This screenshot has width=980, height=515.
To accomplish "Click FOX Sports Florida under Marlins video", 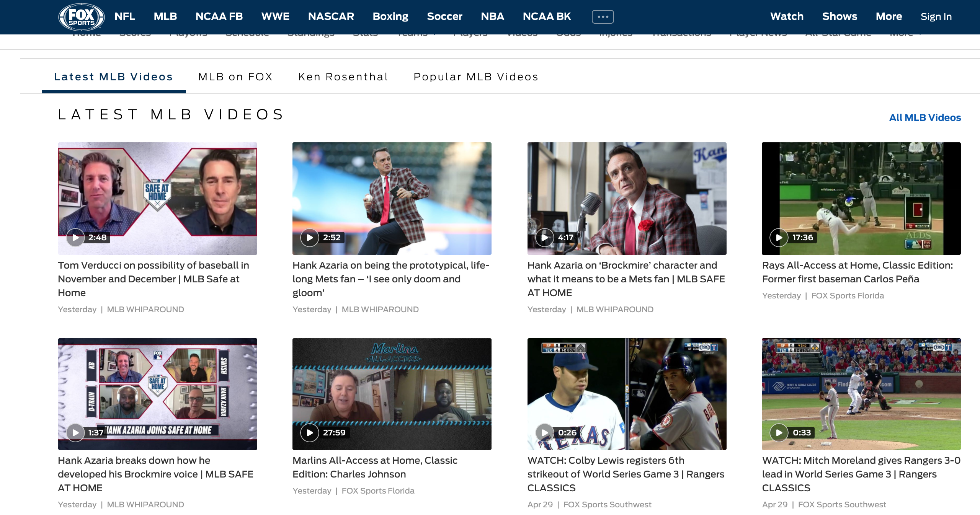I will pyautogui.click(x=378, y=491).
